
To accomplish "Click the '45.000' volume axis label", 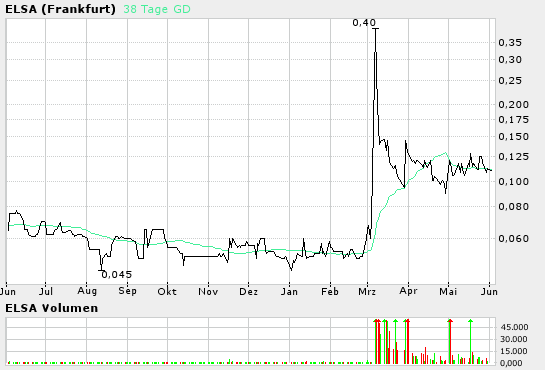I will pos(514,327).
